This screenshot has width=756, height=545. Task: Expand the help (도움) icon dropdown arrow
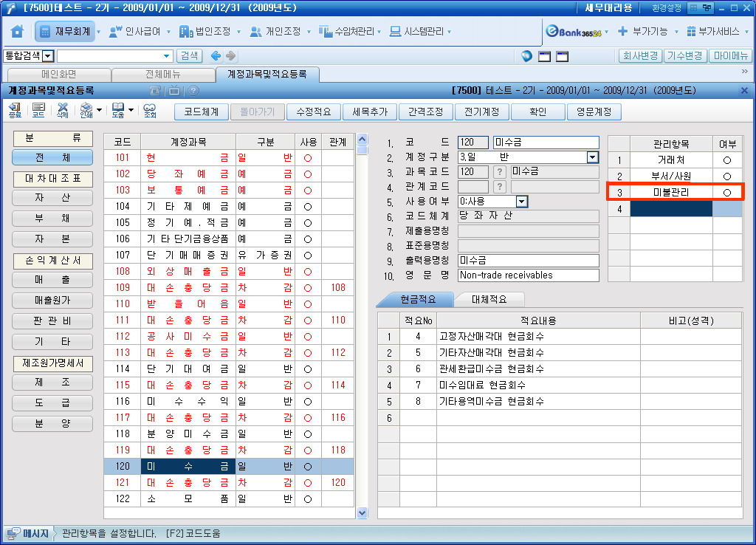pyautogui.click(x=131, y=111)
